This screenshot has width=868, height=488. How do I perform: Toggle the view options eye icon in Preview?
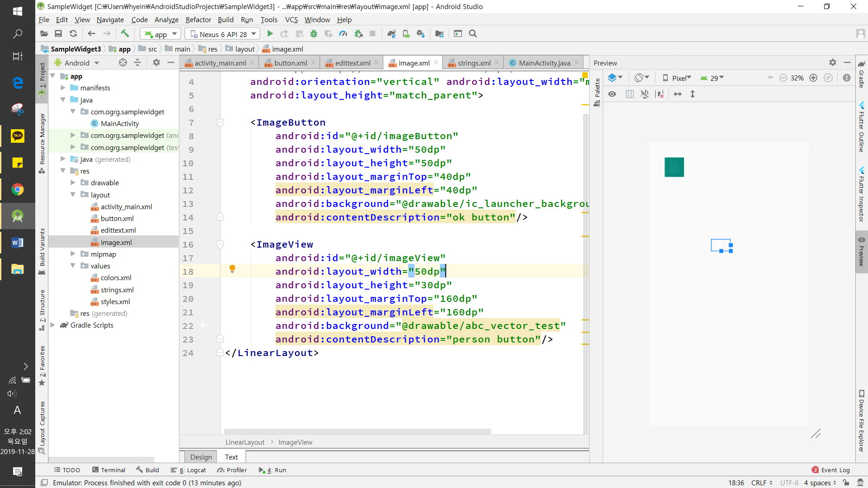click(612, 94)
